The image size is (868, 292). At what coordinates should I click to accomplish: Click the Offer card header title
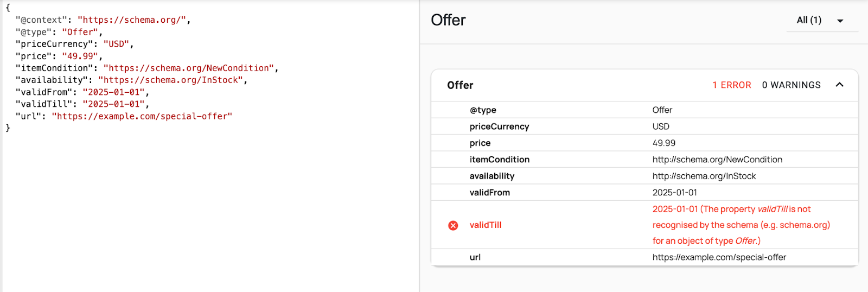click(460, 85)
